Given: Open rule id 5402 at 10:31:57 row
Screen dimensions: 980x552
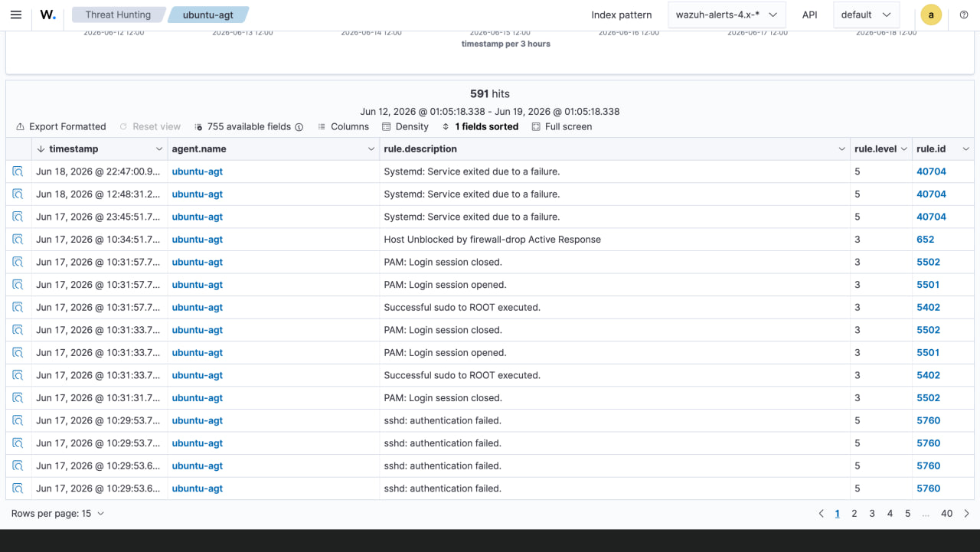Looking at the screenshot, I should [928, 308].
